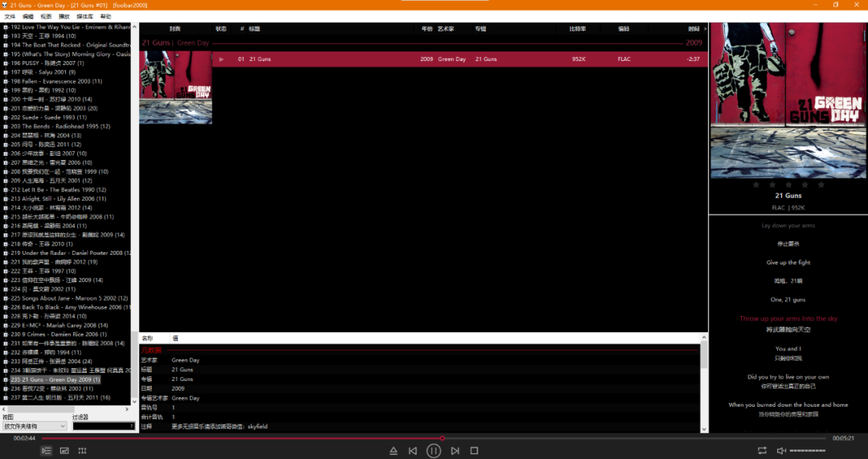Select 202 Suede - Suede 1993 item
Image resolution: width=868 pixels, height=459 pixels.
[x=49, y=117]
